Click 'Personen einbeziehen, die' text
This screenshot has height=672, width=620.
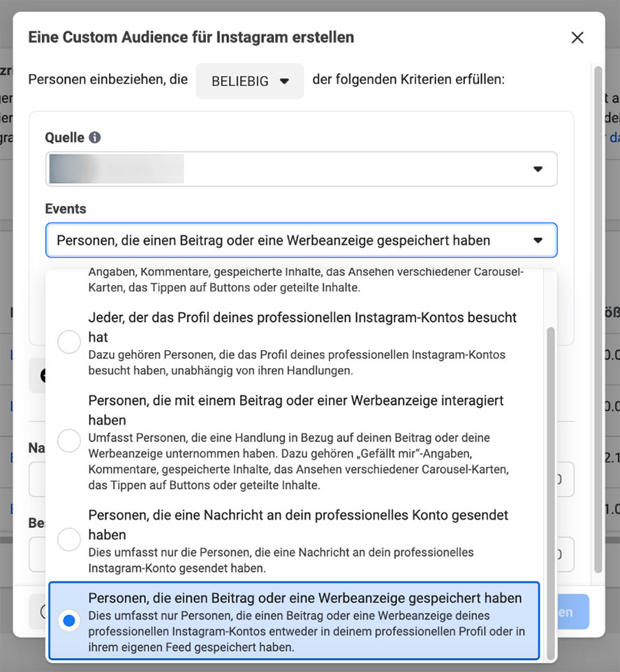[108, 80]
